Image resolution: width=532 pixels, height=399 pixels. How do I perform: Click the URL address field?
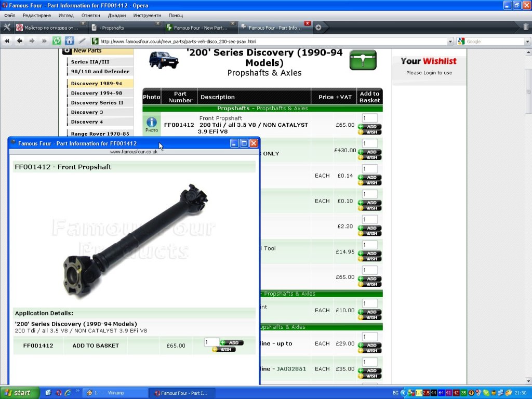[271, 42]
